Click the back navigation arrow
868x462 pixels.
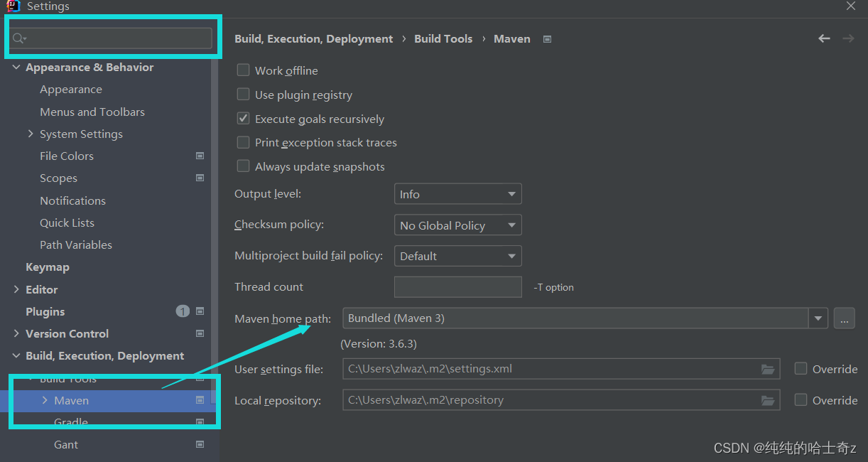click(824, 38)
